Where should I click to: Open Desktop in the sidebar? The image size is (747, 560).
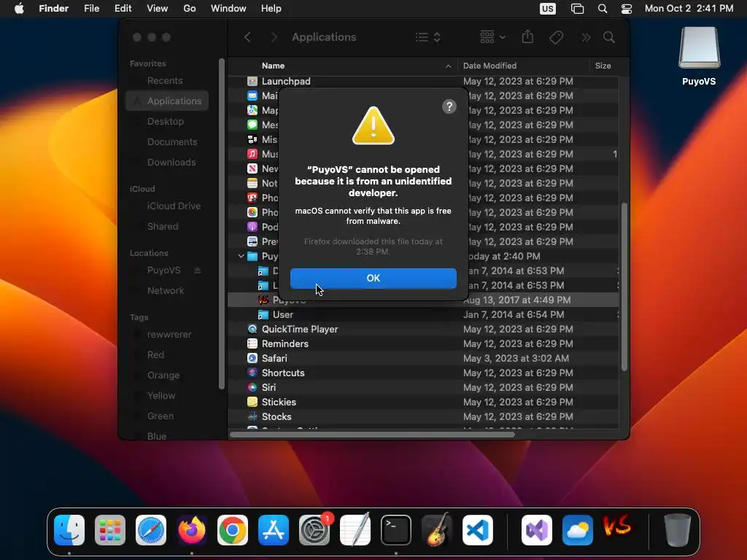tap(166, 122)
